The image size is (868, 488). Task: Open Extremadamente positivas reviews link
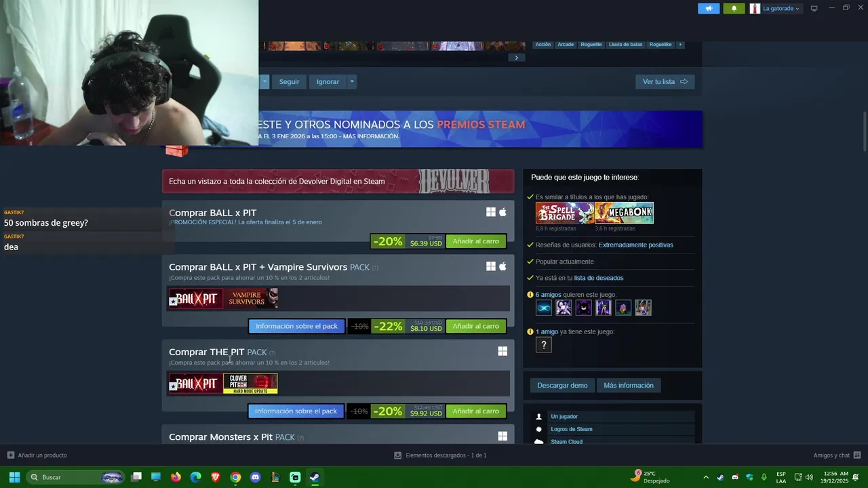[636, 245]
